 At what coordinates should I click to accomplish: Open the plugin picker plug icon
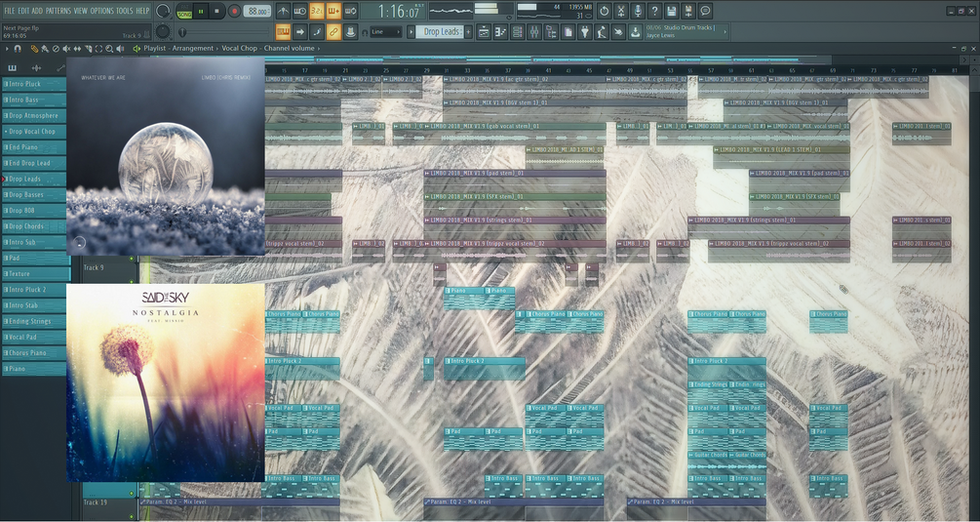tap(584, 32)
